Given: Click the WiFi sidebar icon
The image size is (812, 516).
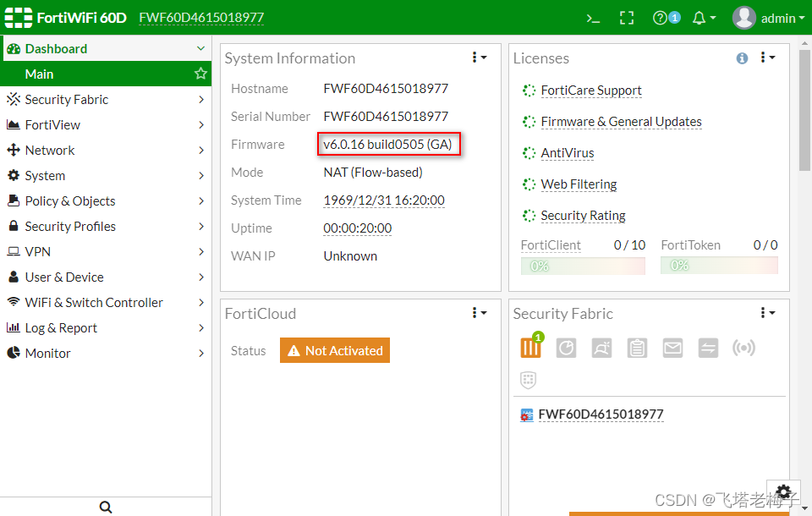Looking at the screenshot, I should pos(14,302).
